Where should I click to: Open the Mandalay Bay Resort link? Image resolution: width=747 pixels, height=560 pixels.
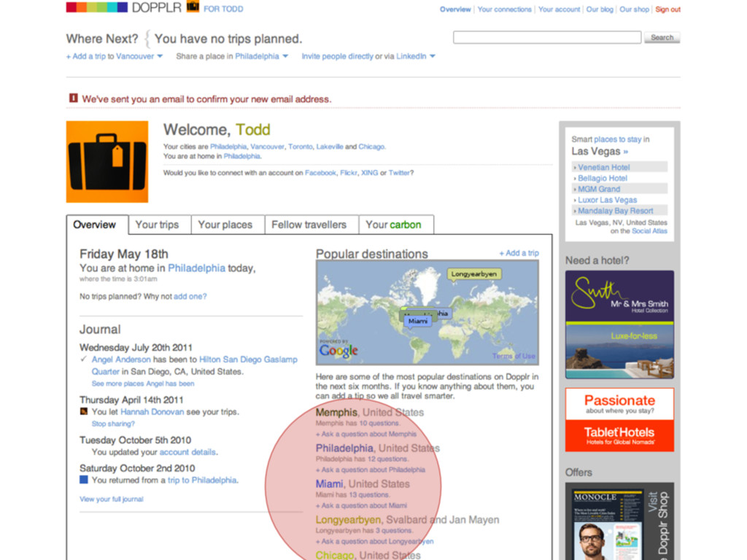click(616, 211)
